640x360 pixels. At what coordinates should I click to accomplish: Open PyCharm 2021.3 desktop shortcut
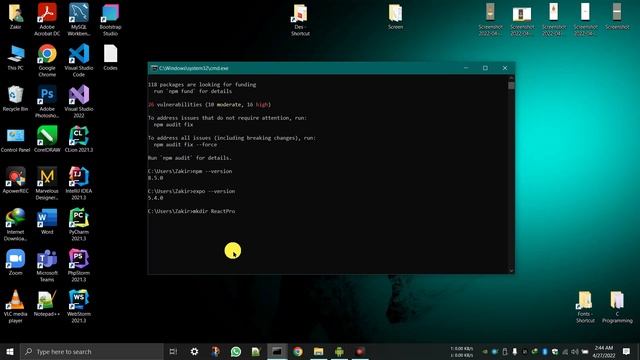point(79,224)
